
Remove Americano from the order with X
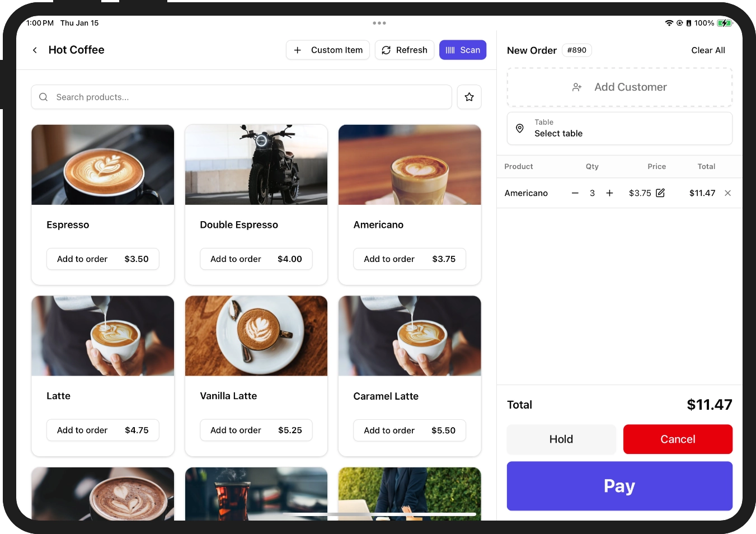pyautogui.click(x=727, y=193)
